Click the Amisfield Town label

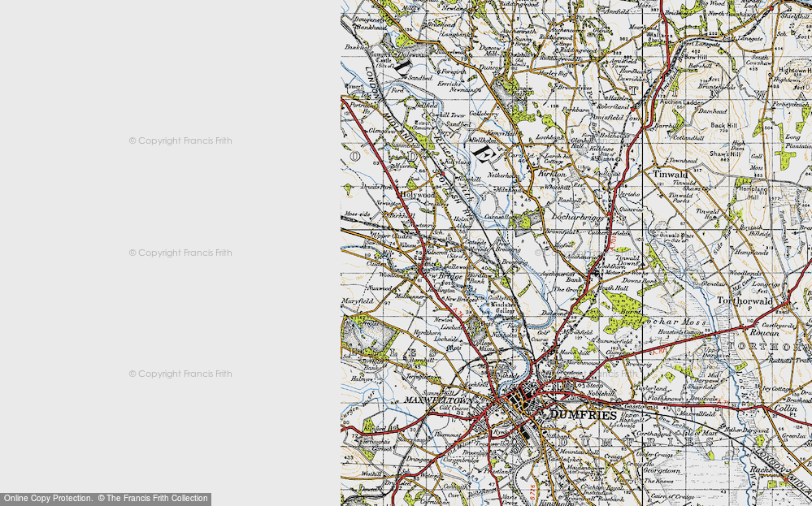click(x=617, y=119)
